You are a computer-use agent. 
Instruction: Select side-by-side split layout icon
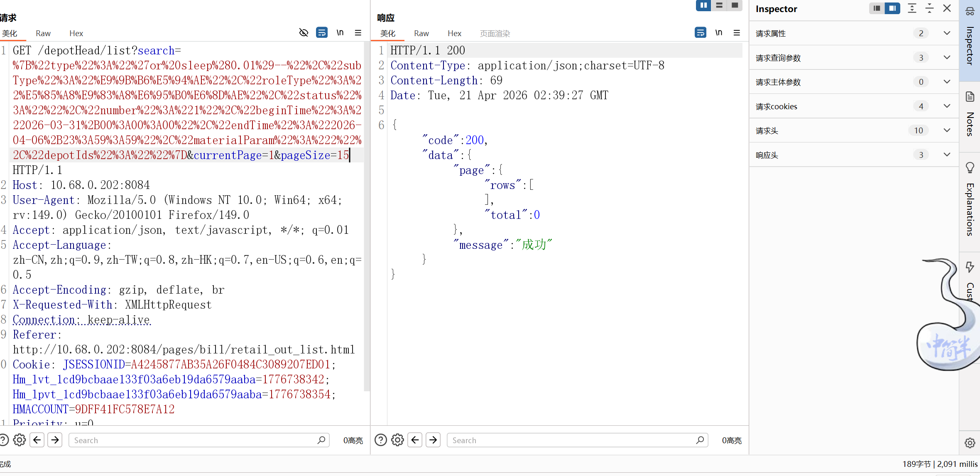pos(703,5)
